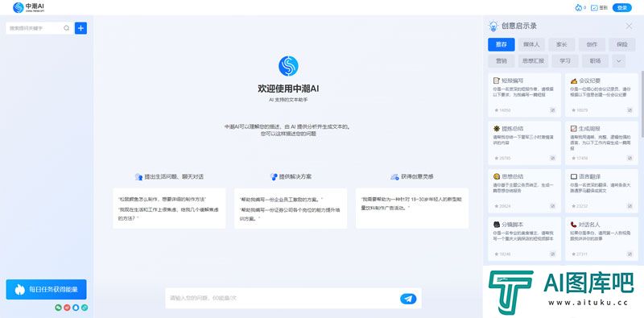Screen dimensions: 644x318
Task: Click the send paper-plane button
Action: click(408, 299)
